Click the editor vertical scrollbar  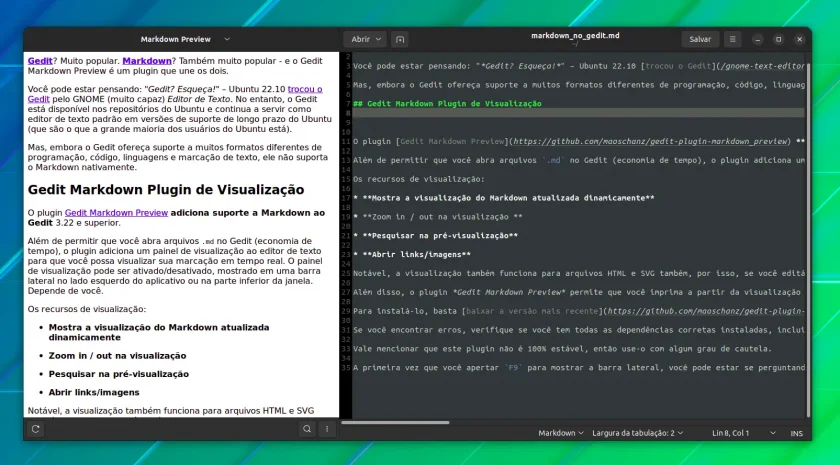pos(808,238)
